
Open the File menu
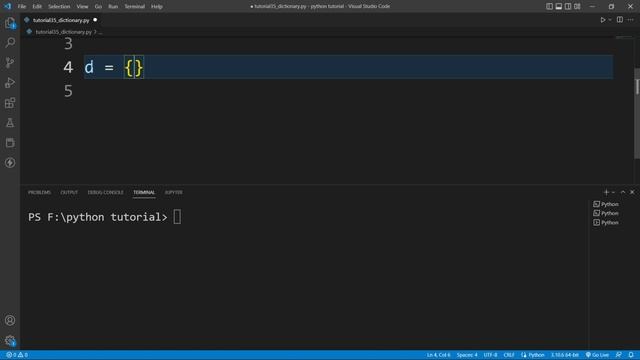click(22, 6)
